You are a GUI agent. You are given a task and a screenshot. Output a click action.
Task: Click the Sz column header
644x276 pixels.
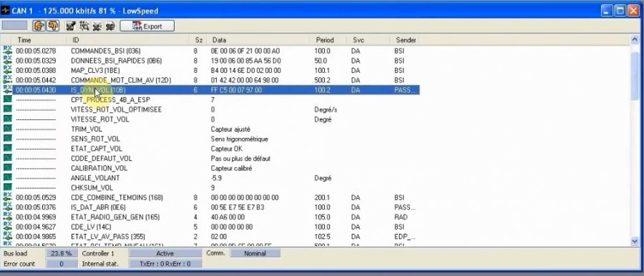(198, 40)
